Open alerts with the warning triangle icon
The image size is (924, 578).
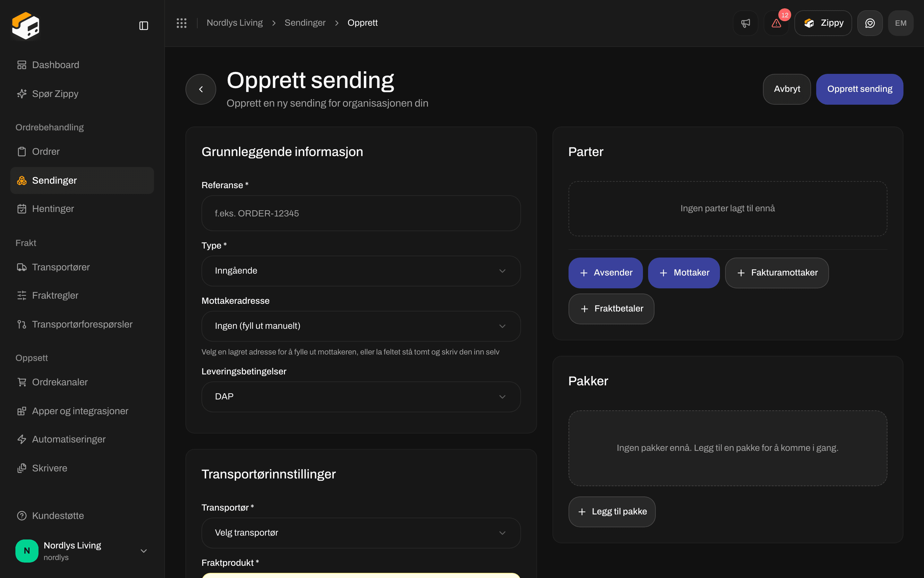pos(776,23)
